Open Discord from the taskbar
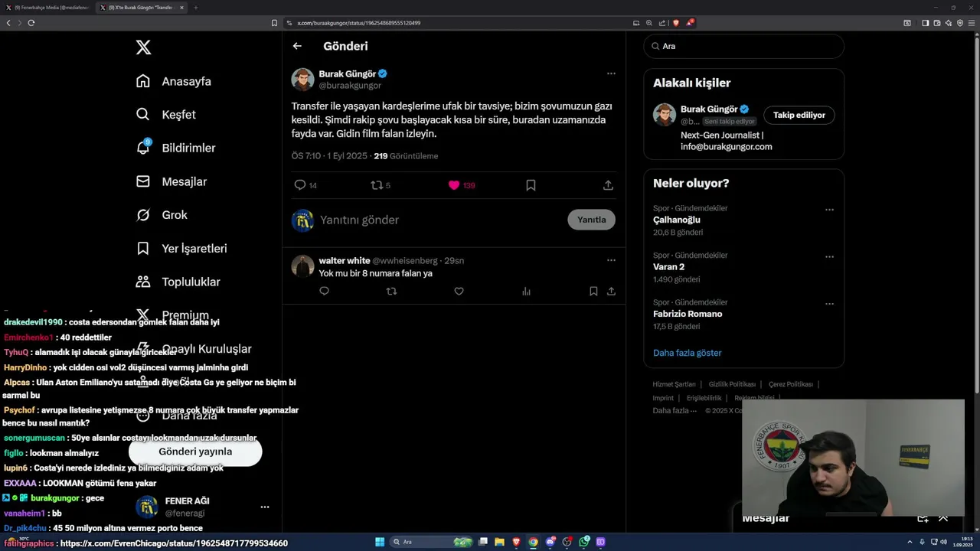Viewport: 980px width, 551px height. (x=550, y=542)
